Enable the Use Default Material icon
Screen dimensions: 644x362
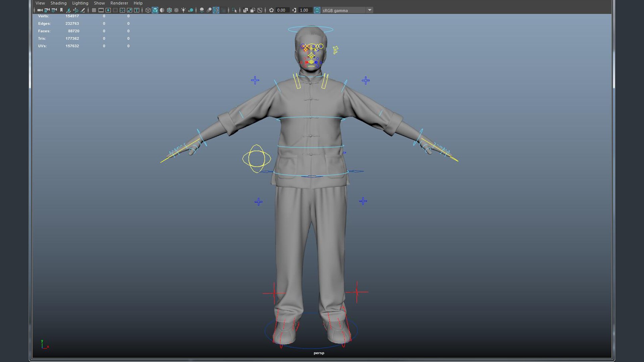point(162,10)
